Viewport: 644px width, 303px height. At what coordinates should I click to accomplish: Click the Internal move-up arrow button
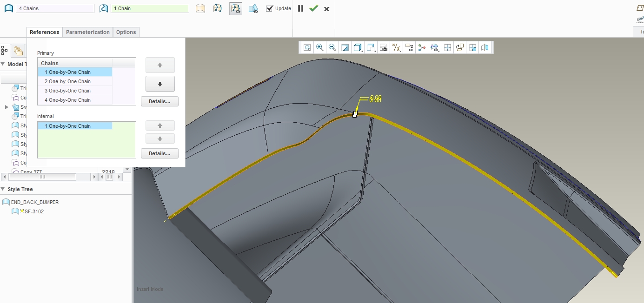(160, 125)
